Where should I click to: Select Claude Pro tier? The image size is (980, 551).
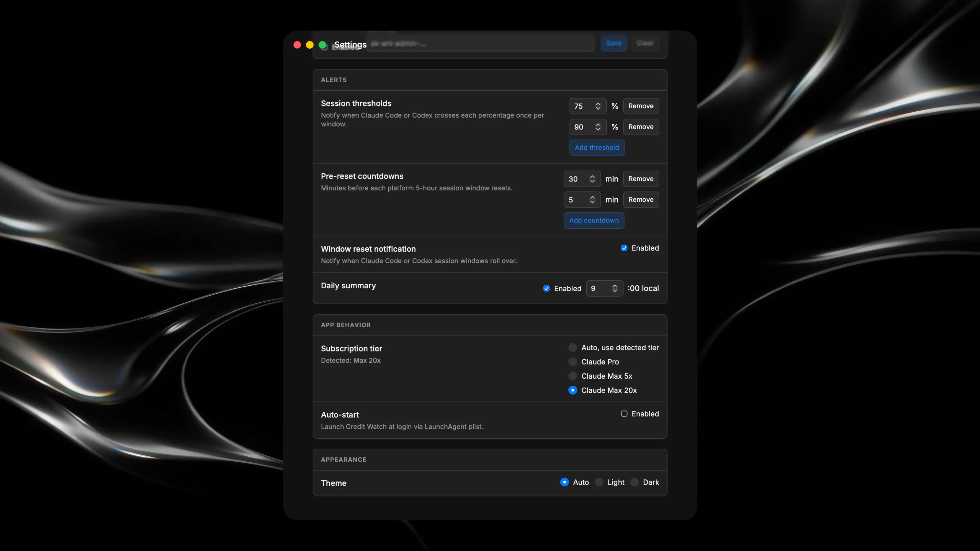coord(573,362)
